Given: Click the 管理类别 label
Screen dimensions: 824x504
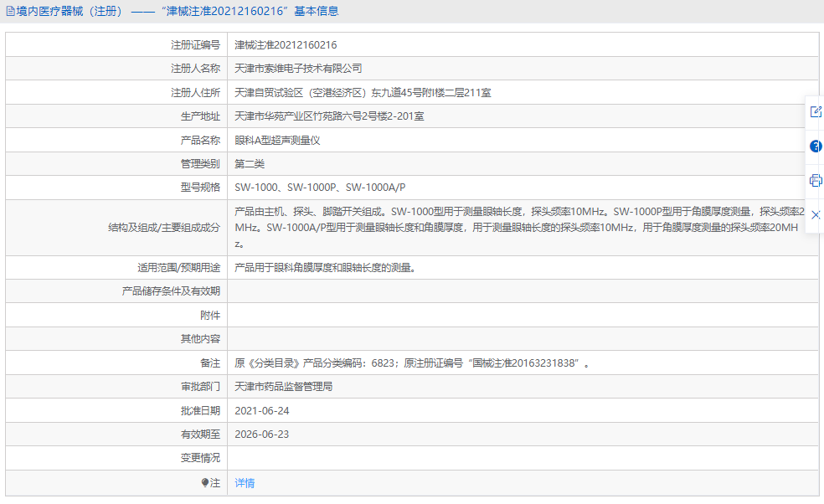Looking at the screenshot, I should (200, 164).
